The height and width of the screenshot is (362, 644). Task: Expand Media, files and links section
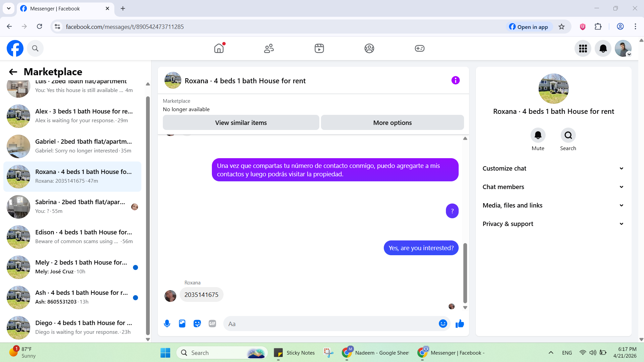point(553,206)
